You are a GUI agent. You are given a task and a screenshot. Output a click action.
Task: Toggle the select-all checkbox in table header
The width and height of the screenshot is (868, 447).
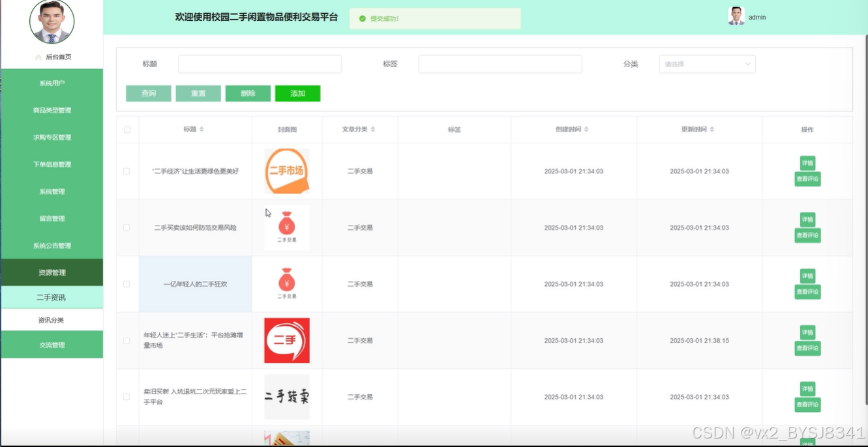pyautogui.click(x=127, y=130)
